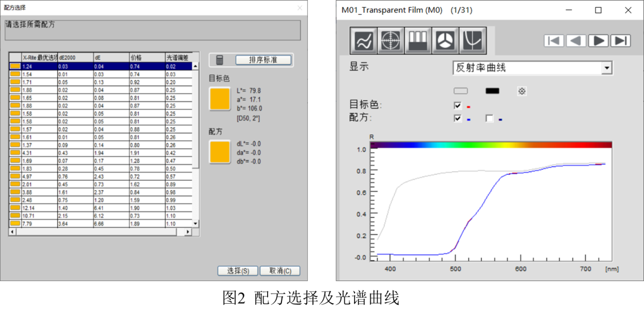The image size is (644, 318).
Task: Jump to the first recipe with skip-back arrow
Action: point(554,41)
